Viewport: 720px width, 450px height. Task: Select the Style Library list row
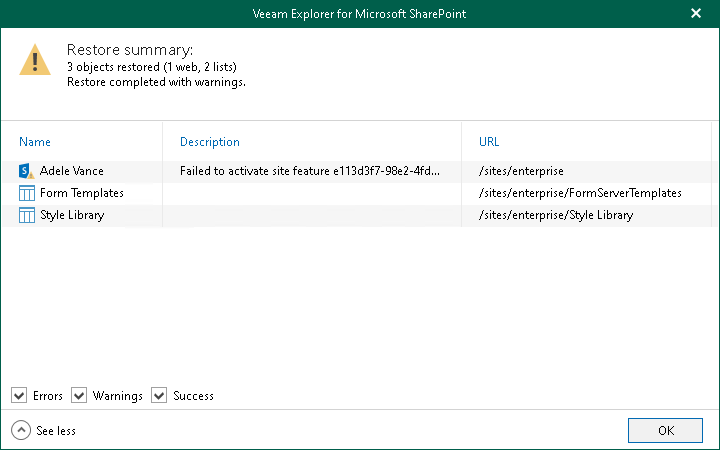[x=72, y=215]
